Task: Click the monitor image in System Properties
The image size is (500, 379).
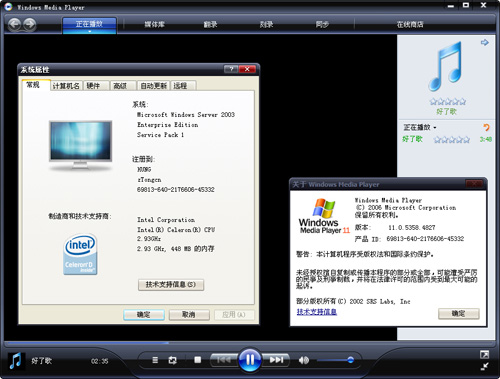Action: [80, 145]
